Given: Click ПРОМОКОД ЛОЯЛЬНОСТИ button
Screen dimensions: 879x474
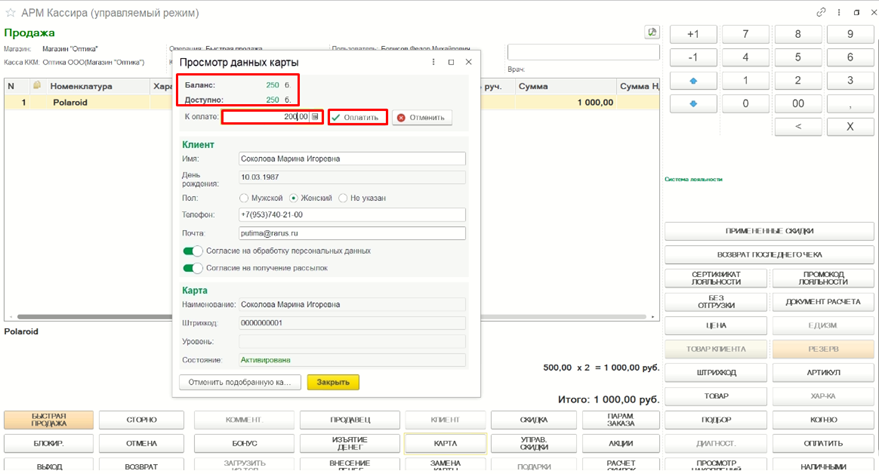Looking at the screenshot, I should (x=823, y=278).
